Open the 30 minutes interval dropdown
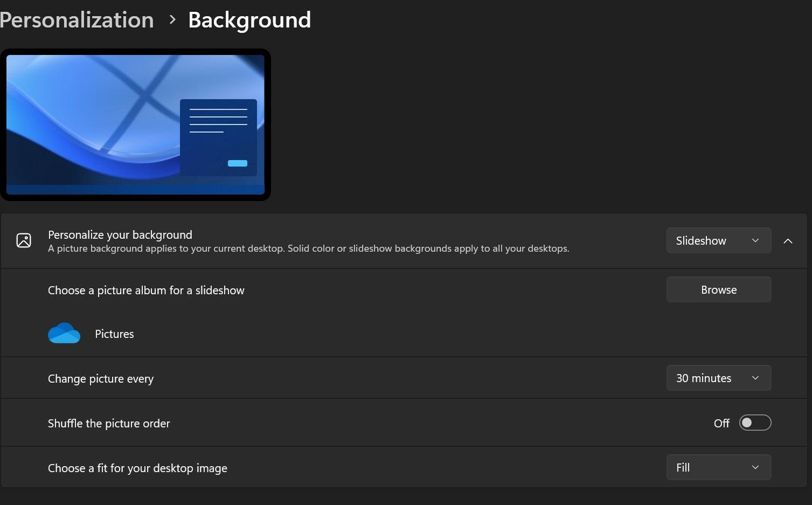 coord(718,378)
